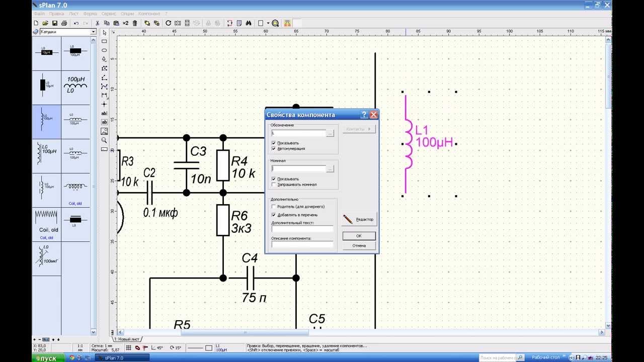Click the Save diskette icon
Image resolution: width=644 pixels, height=362 pixels.
click(55, 23)
